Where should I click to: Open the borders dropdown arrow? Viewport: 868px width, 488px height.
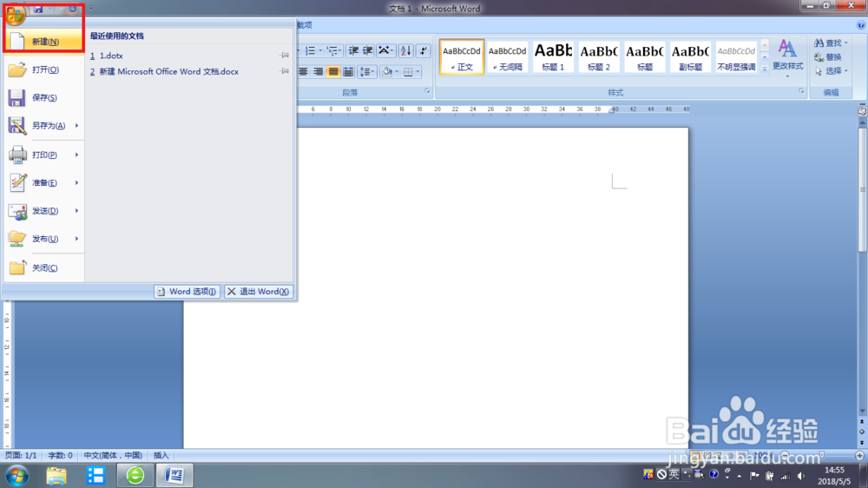tap(418, 71)
